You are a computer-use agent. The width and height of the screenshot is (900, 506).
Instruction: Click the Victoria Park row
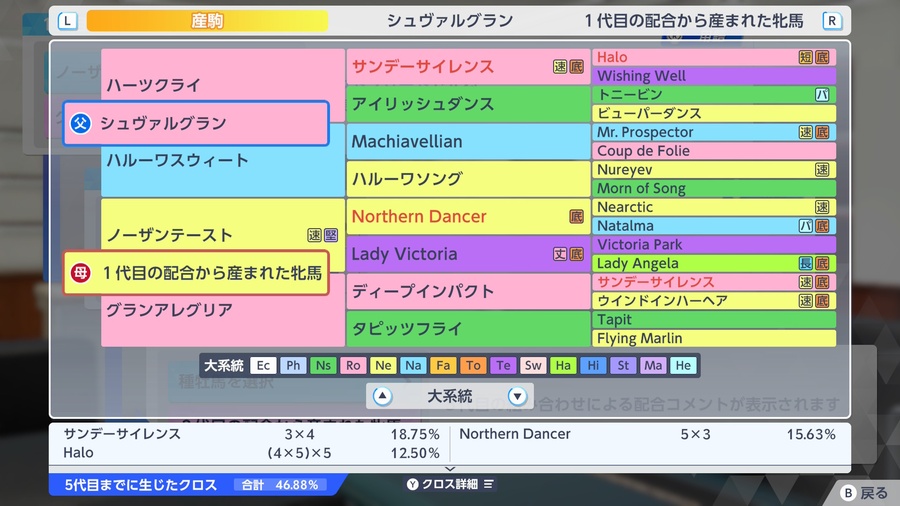(x=714, y=244)
